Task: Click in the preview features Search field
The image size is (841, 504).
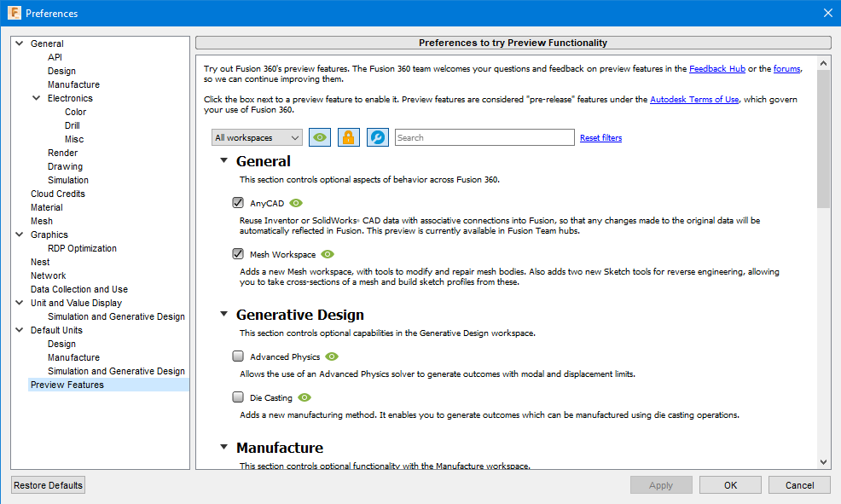Action: (484, 137)
